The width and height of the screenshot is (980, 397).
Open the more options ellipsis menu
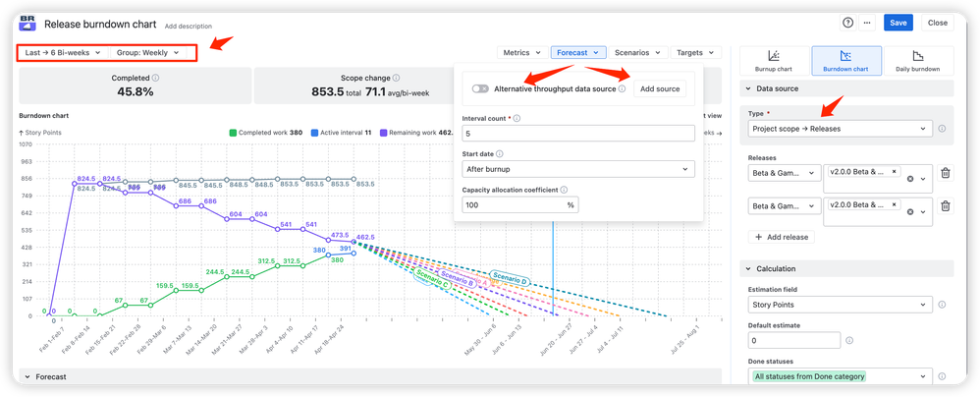[866, 23]
